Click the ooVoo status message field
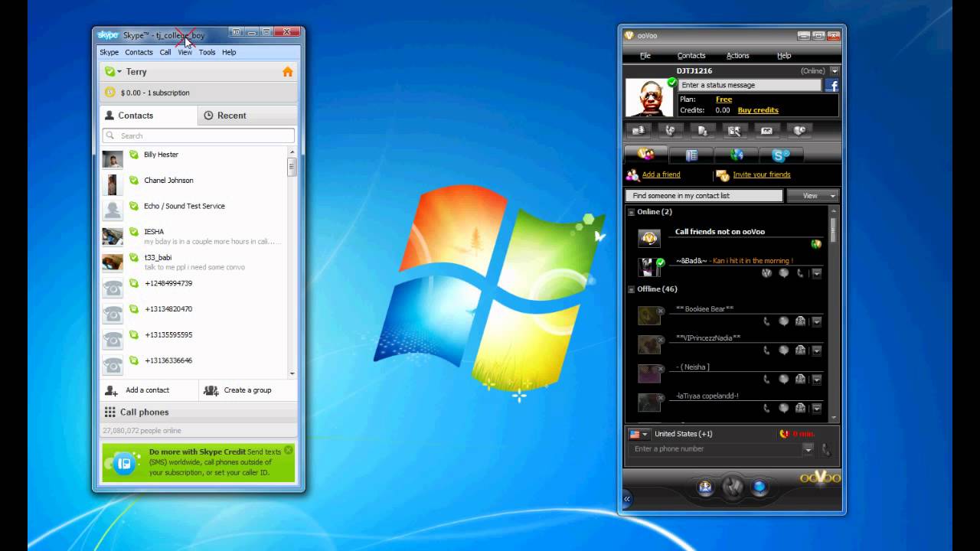 (750, 85)
